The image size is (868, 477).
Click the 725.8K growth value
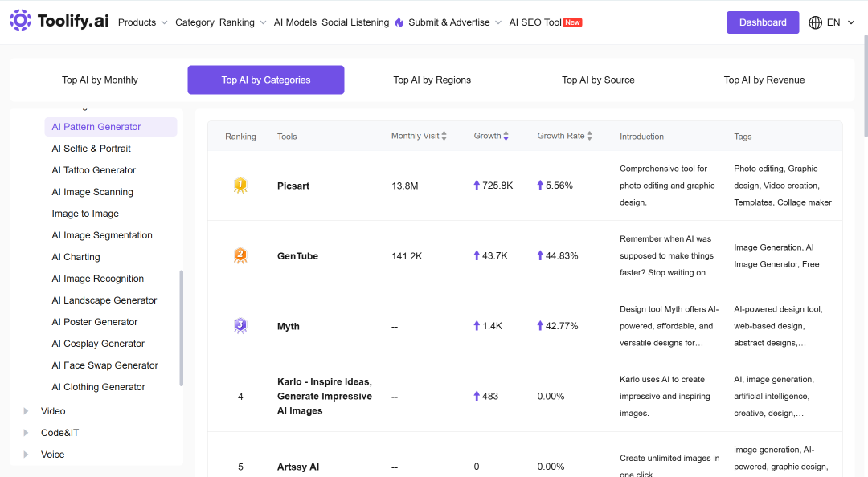click(497, 185)
